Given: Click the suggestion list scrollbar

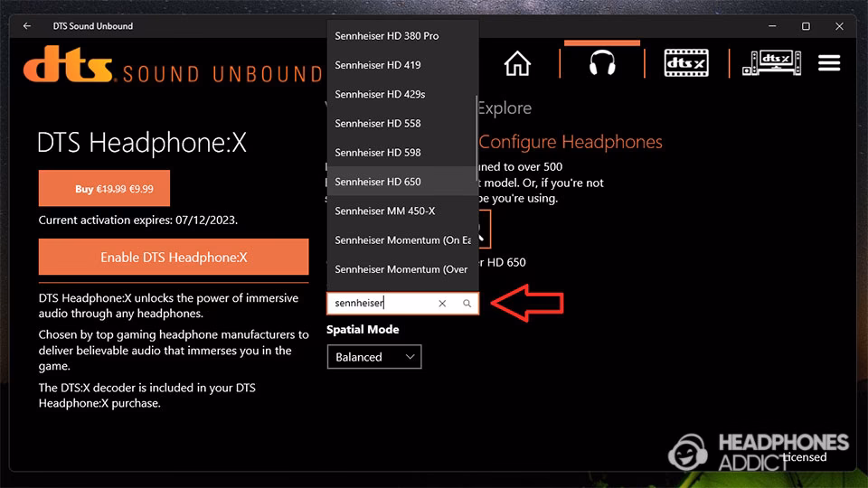Looking at the screenshot, I should coord(476,137).
